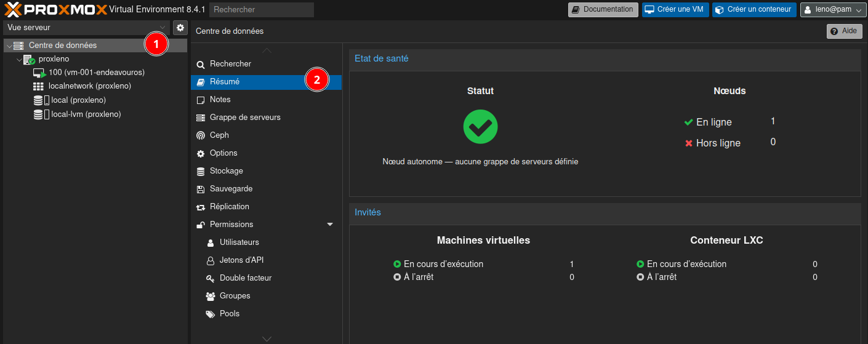This screenshot has height=344, width=868.
Task: Click the gear icon beside Vue serveur
Action: [180, 28]
